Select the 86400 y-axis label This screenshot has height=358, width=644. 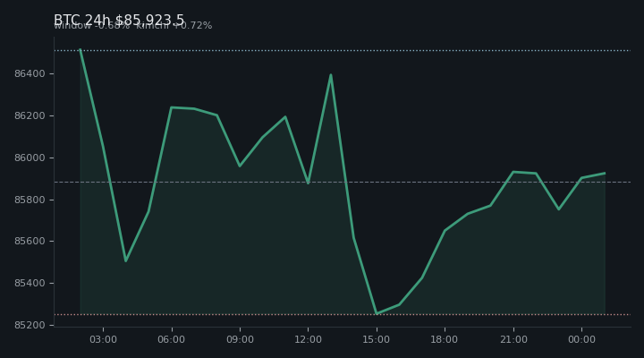30,74
